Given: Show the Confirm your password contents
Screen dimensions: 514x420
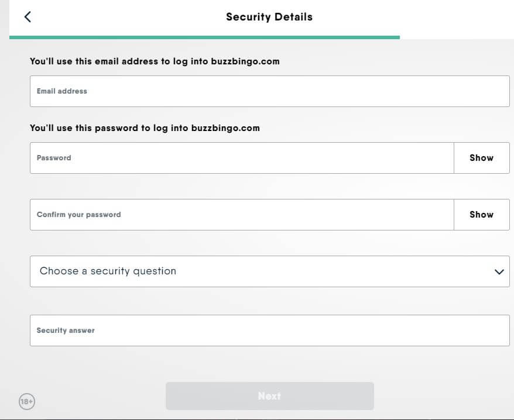Looking at the screenshot, I should click(x=482, y=215).
